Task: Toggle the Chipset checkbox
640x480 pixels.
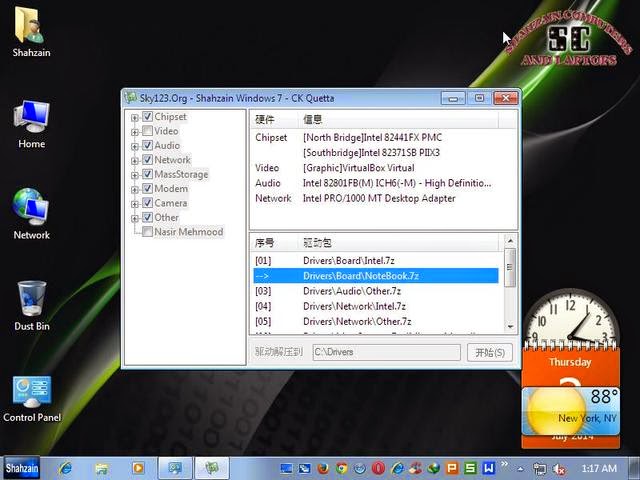Action: coord(147,117)
